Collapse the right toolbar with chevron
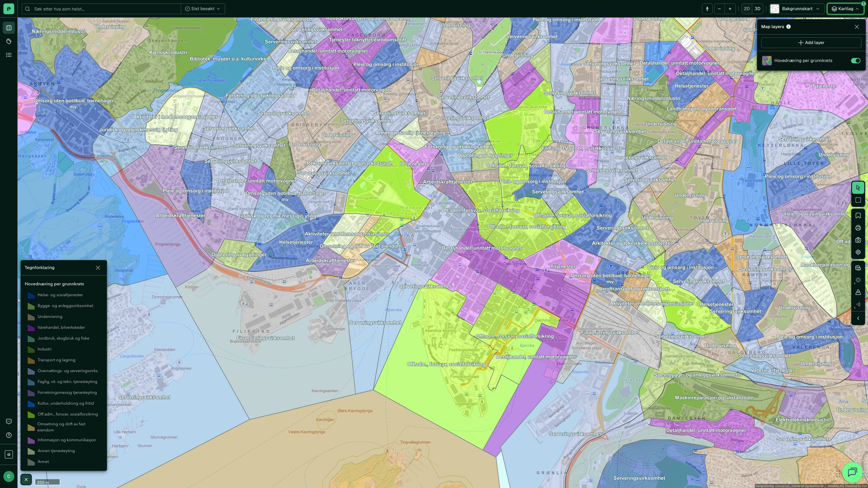 coord(858,319)
